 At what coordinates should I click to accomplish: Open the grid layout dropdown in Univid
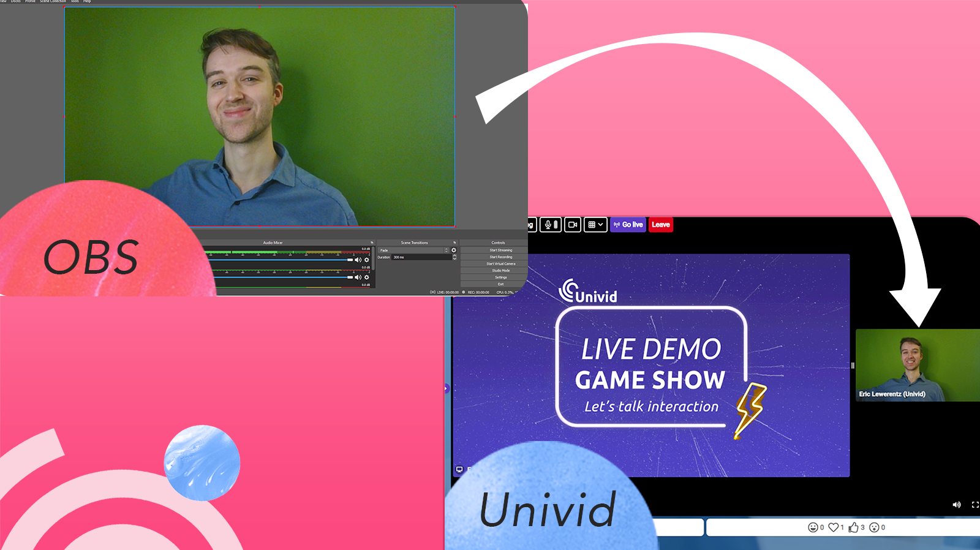coord(595,225)
